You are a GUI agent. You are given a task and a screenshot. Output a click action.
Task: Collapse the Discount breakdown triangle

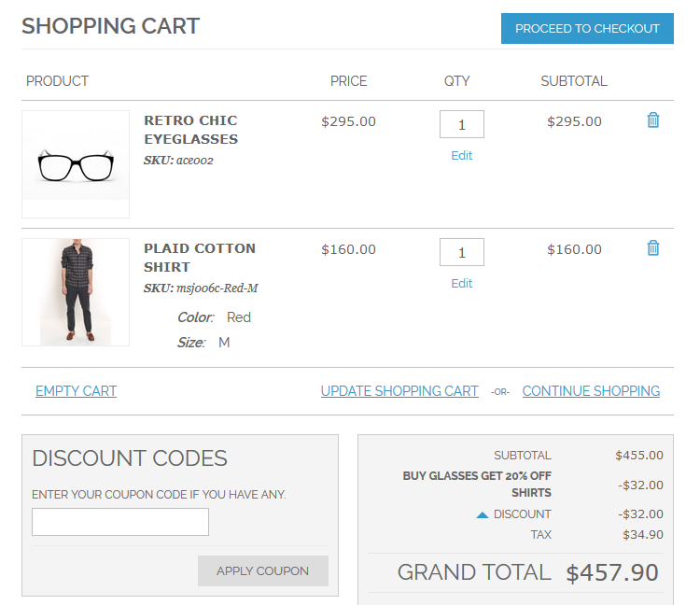click(x=483, y=514)
